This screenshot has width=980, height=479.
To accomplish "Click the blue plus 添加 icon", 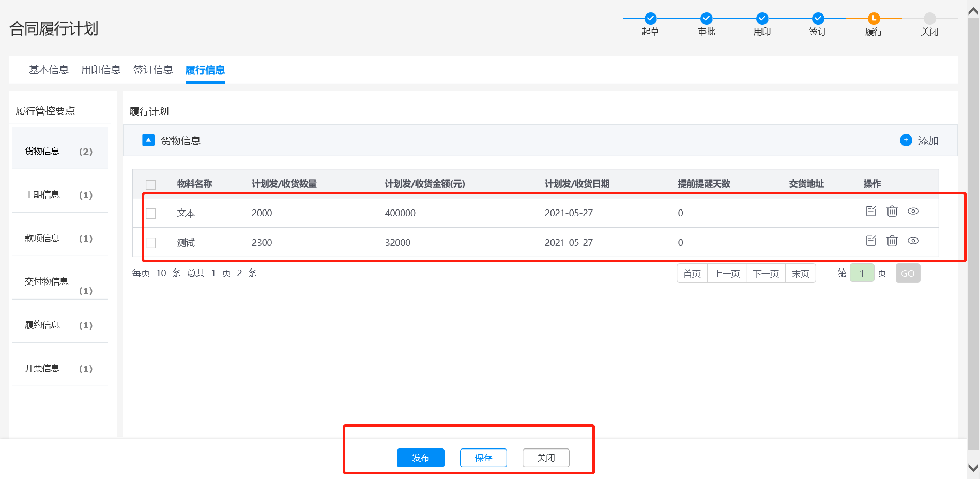I will (906, 140).
